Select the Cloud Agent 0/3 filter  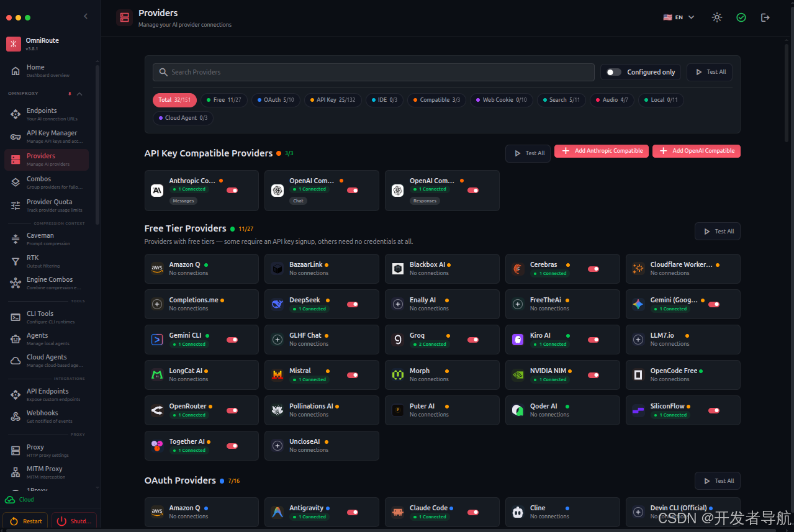pos(183,118)
